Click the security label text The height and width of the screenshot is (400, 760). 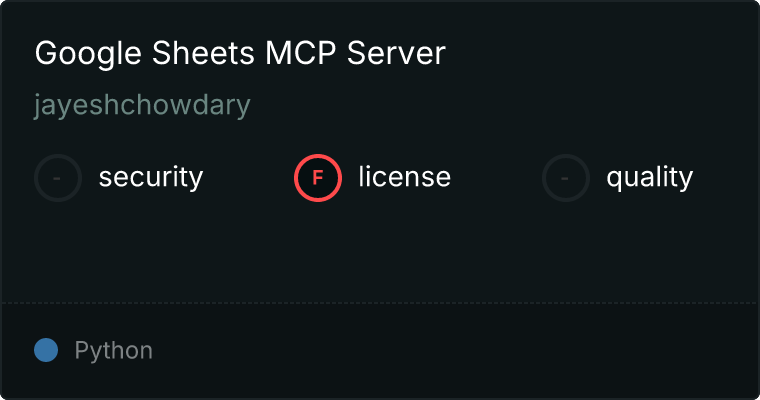[x=151, y=177]
